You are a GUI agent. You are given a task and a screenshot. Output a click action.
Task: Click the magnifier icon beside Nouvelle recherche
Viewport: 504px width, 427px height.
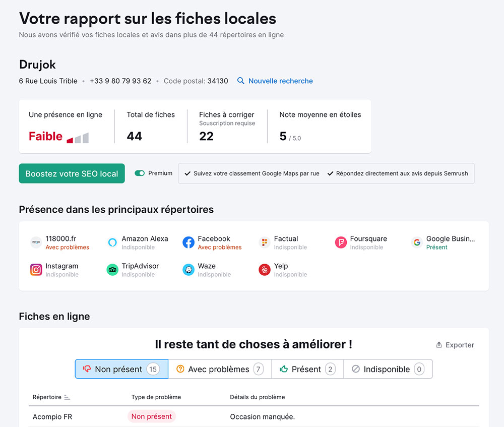(241, 81)
